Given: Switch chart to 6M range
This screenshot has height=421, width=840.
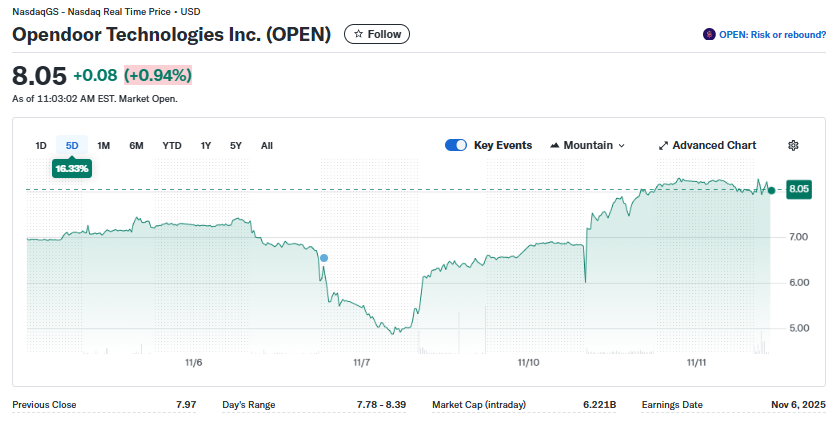Looking at the screenshot, I should point(136,145).
